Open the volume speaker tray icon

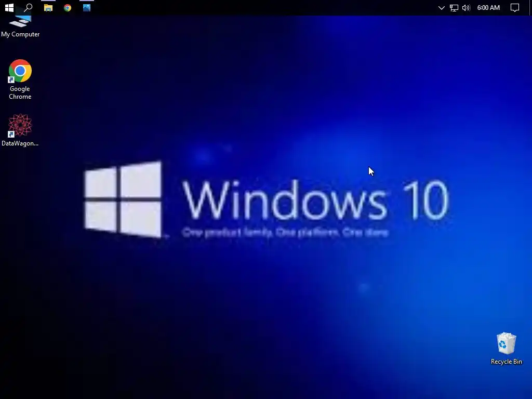coord(466,7)
